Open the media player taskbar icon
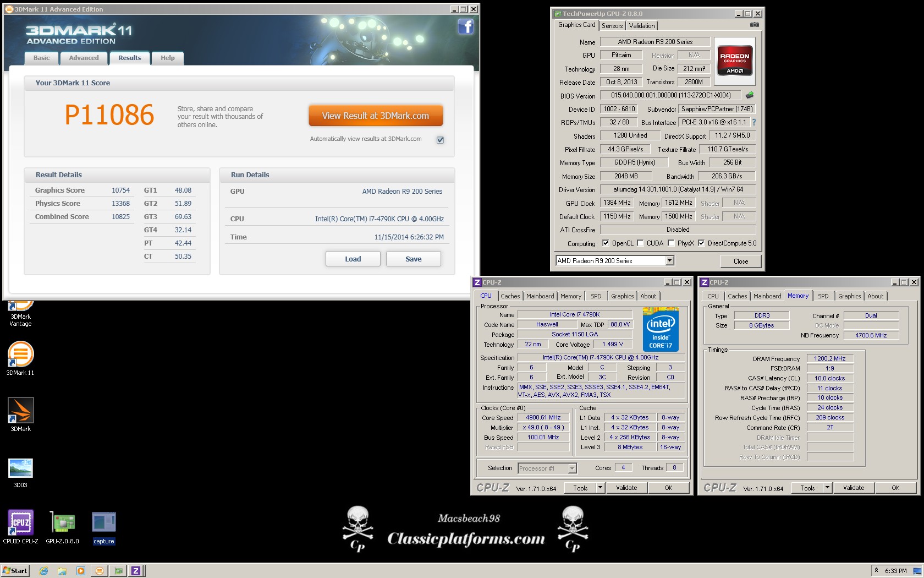This screenshot has width=924, height=578. coord(81,571)
